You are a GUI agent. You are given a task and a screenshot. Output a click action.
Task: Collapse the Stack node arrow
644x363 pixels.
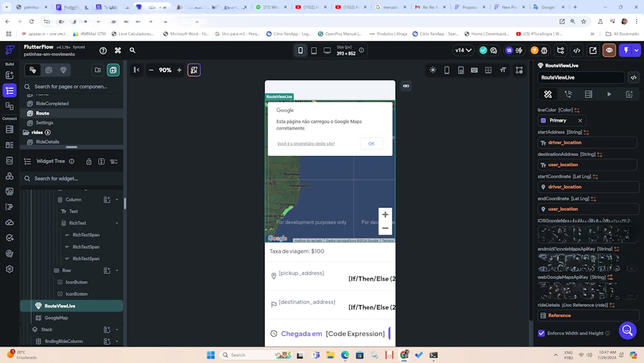(117, 329)
